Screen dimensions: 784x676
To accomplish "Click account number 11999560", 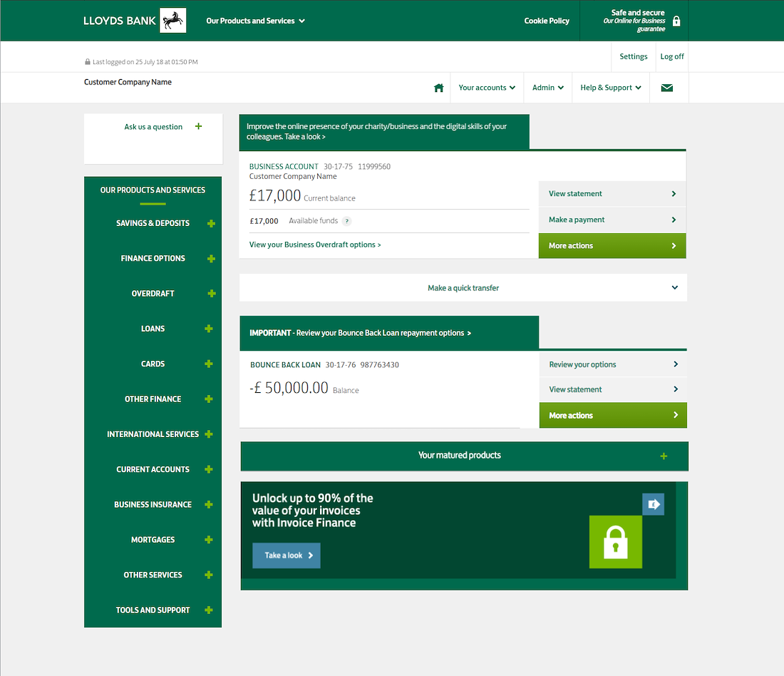I will [374, 167].
